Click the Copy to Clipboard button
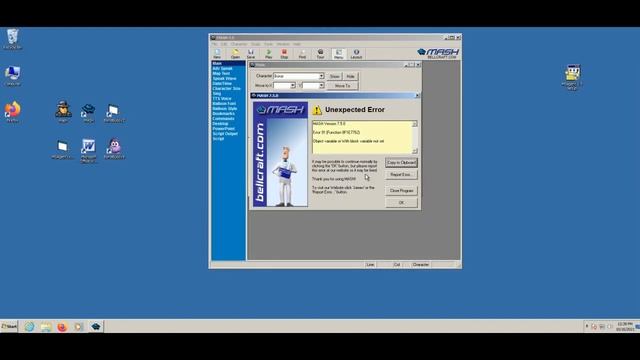The height and width of the screenshot is (360, 640). click(401, 162)
